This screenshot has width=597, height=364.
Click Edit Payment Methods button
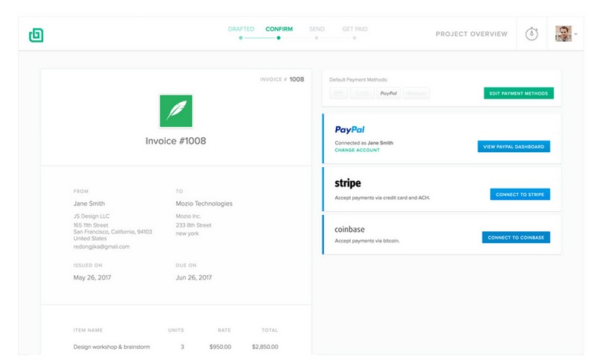click(x=519, y=93)
